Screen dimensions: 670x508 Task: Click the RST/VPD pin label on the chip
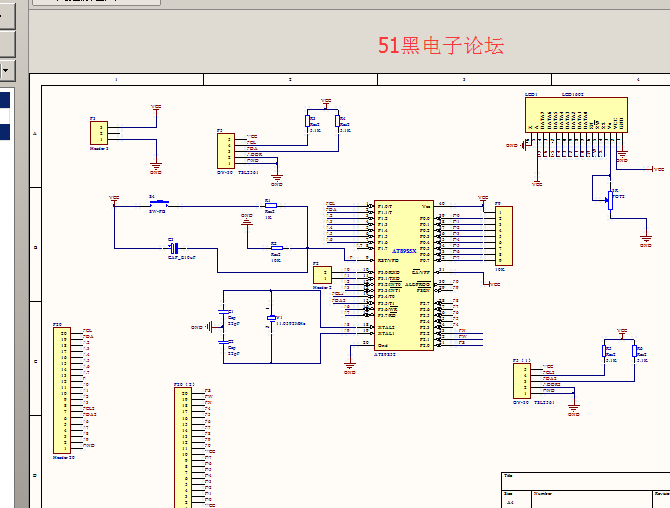388,260
